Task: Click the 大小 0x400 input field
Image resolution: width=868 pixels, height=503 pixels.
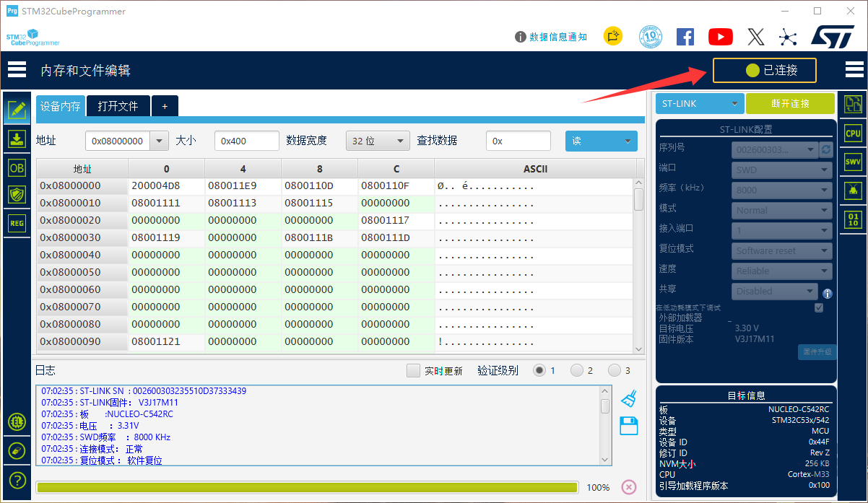Action: (246, 141)
